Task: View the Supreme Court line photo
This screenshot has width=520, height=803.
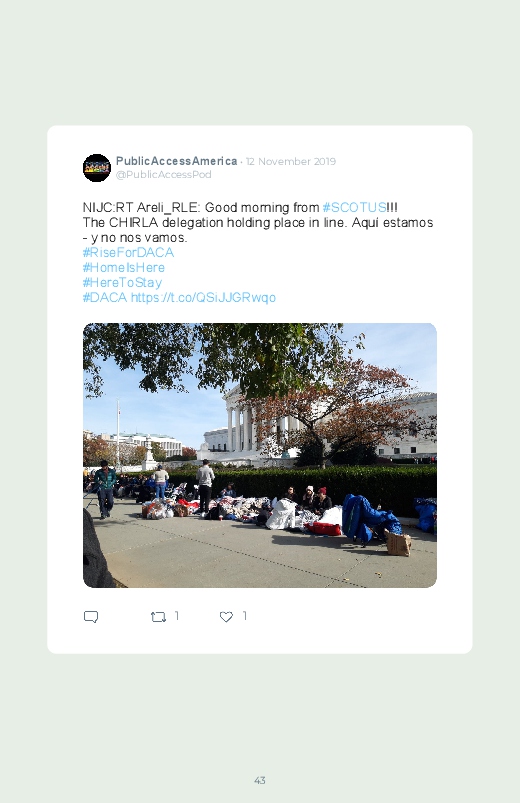Action: pos(260,455)
